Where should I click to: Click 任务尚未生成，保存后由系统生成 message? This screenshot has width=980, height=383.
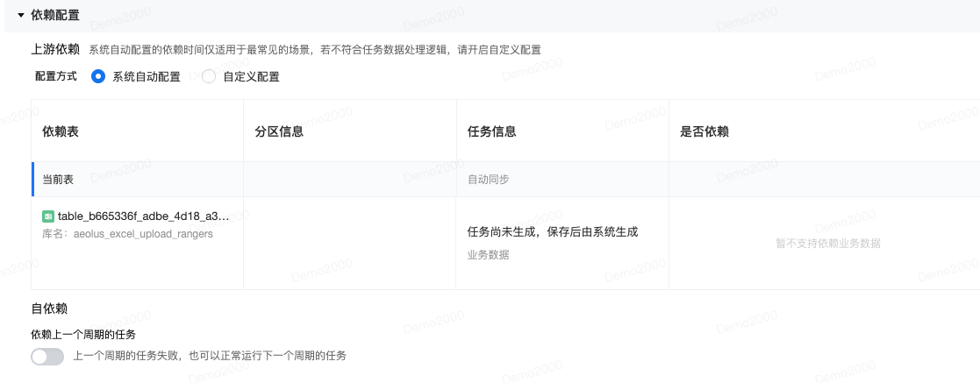(x=553, y=231)
